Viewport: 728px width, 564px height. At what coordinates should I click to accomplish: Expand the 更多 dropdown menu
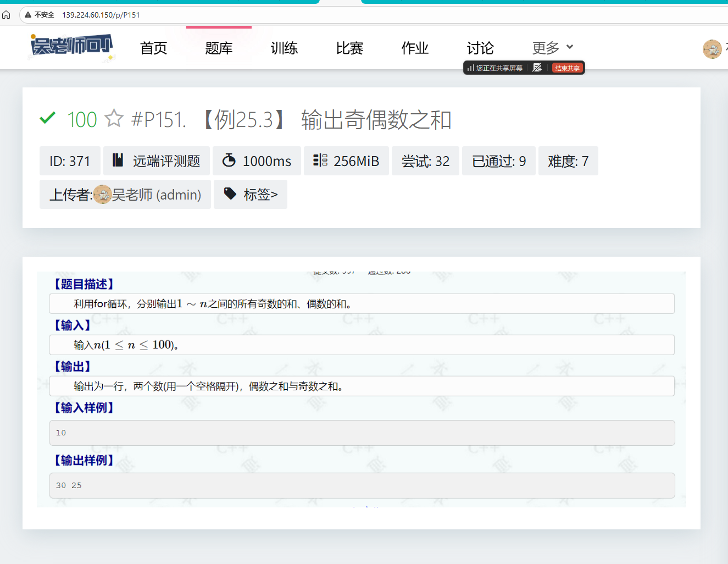point(552,48)
